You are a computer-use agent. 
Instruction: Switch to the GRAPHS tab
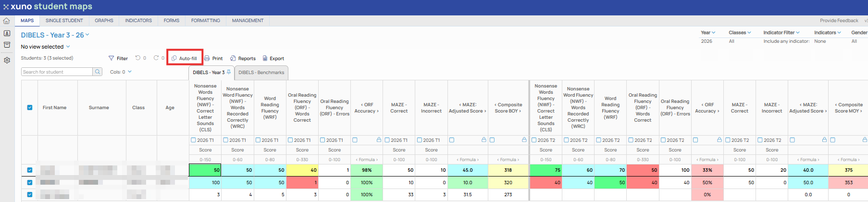(104, 21)
